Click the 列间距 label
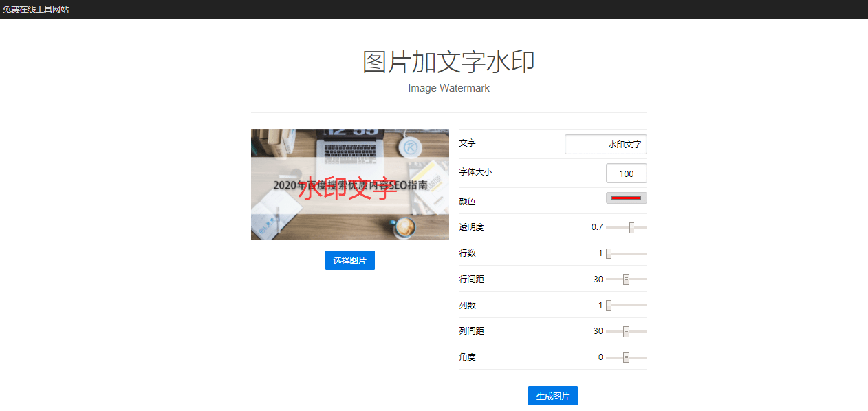 472,331
